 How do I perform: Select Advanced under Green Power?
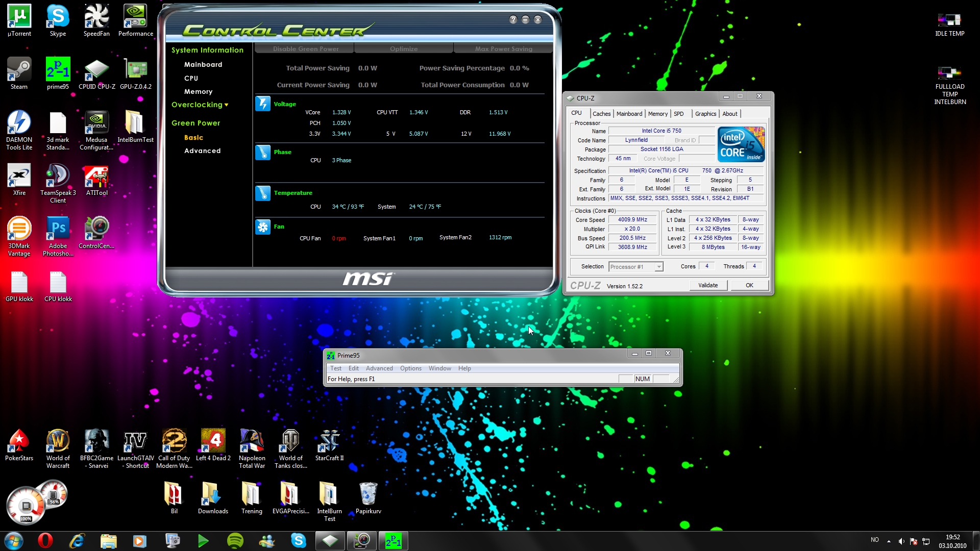[x=202, y=151]
